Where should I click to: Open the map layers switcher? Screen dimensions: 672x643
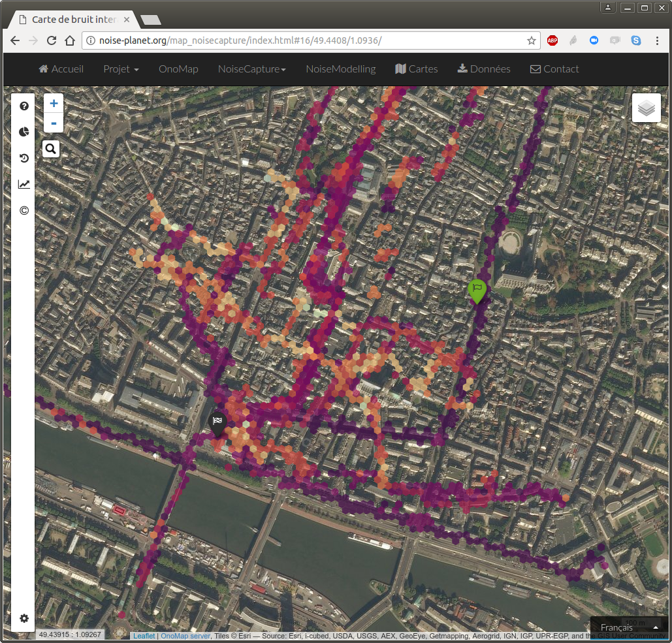point(647,108)
